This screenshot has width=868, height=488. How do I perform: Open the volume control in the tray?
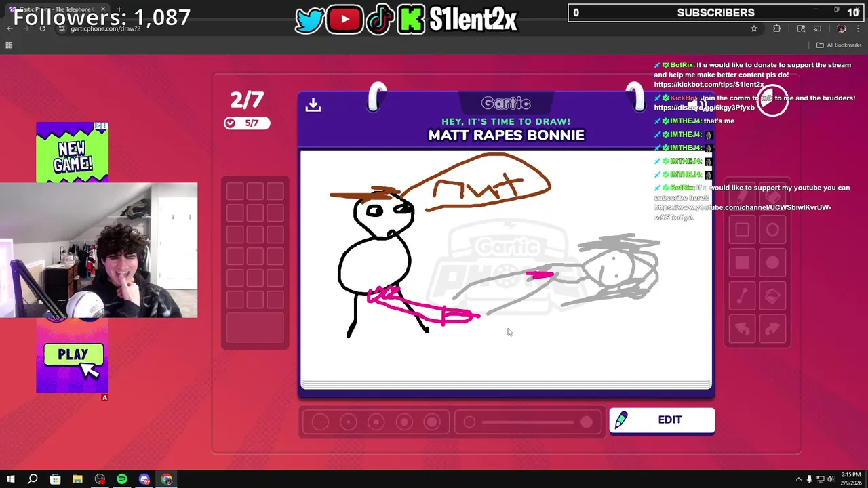click(831, 479)
